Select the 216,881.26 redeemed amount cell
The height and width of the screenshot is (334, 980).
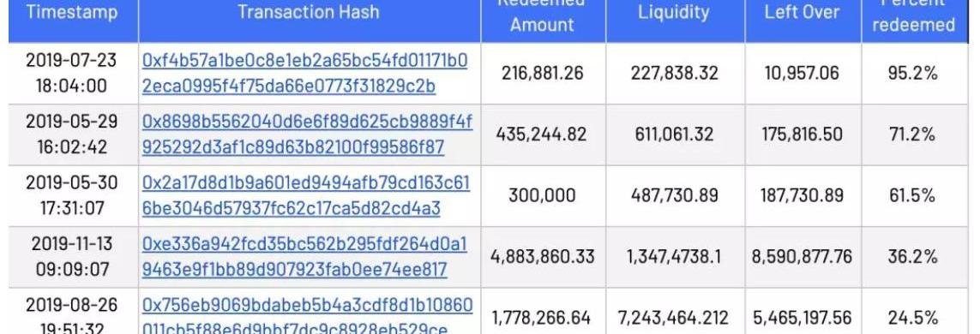click(x=543, y=73)
